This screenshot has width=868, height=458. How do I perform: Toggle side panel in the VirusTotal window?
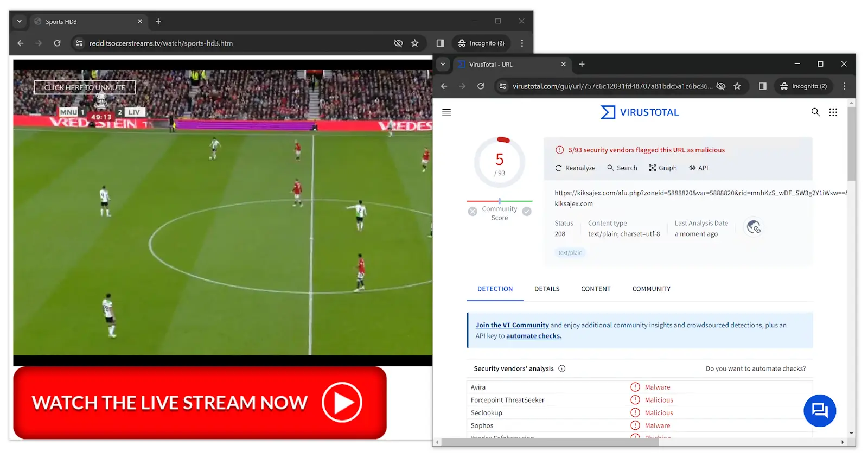763,86
